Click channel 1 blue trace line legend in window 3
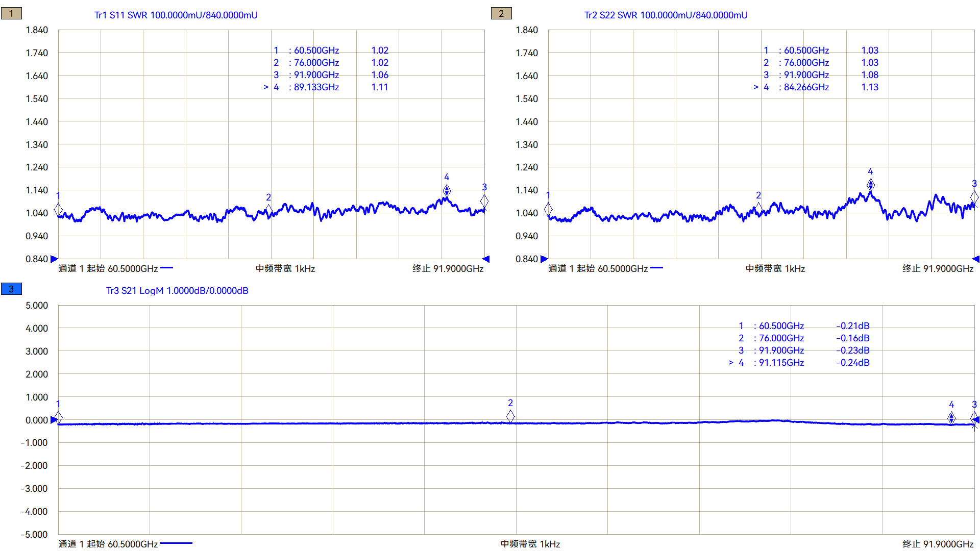 pyautogui.click(x=176, y=543)
